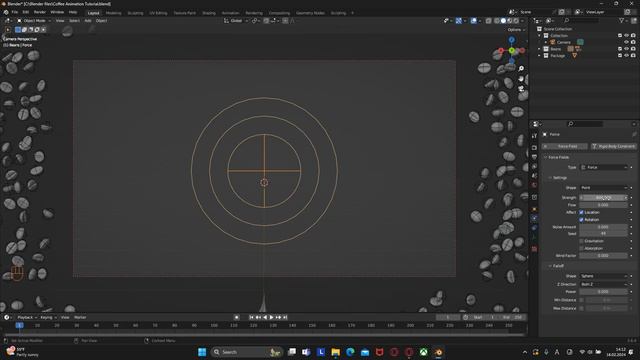The image size is (640, 360).
Task: Open the outliner filter funnel icon
Action: point(622,20)
